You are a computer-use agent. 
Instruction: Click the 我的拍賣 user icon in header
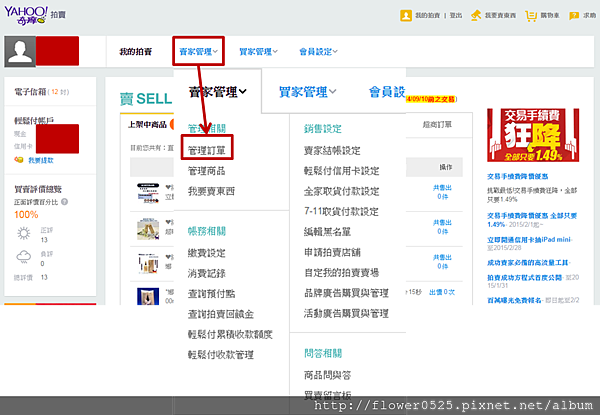(x=406, y=15)
